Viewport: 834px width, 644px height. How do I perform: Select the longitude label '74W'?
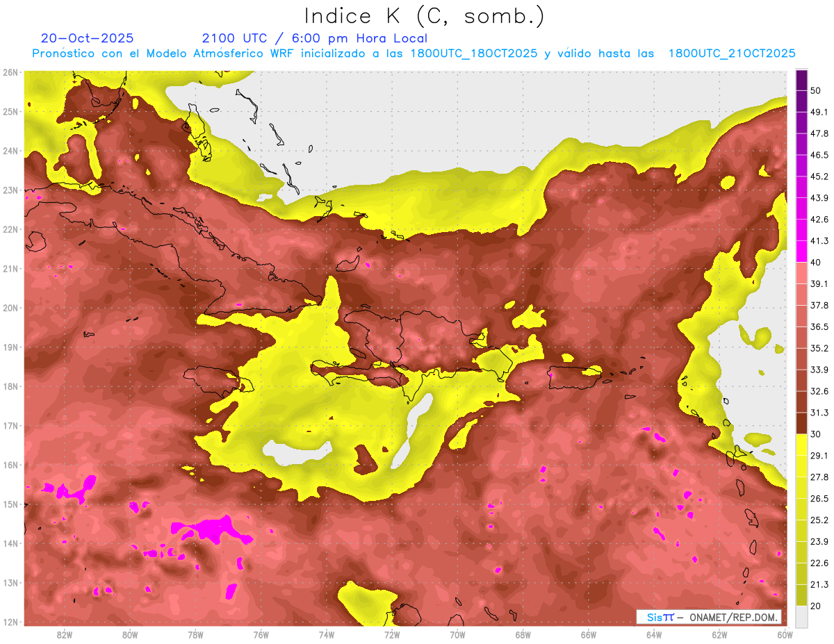coord(327,635)
